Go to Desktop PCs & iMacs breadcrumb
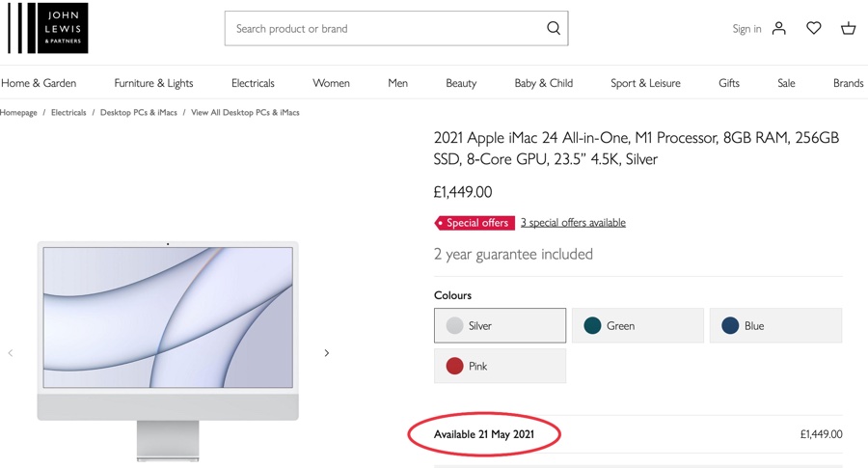 pyautogui.click(x=139, y=113)
